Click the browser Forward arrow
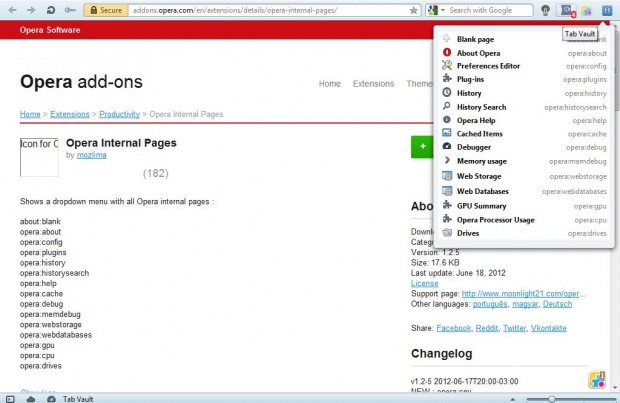Viewport: 620px width, 403px height. [31, 10]
